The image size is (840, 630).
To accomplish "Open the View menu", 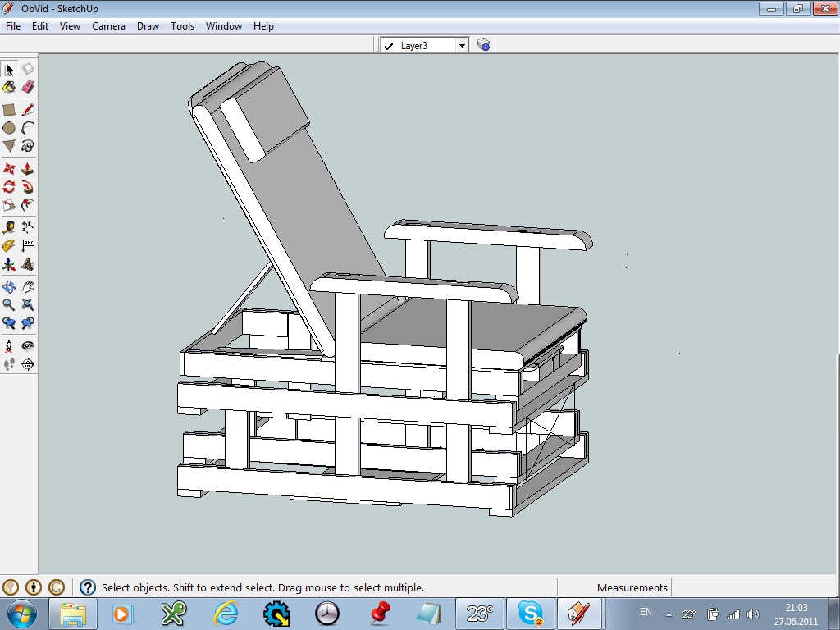I will coord(71,26).
